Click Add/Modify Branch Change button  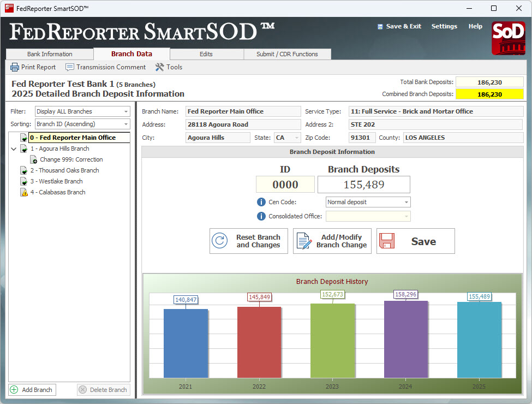pyautogui.click(x=332, y=241)
